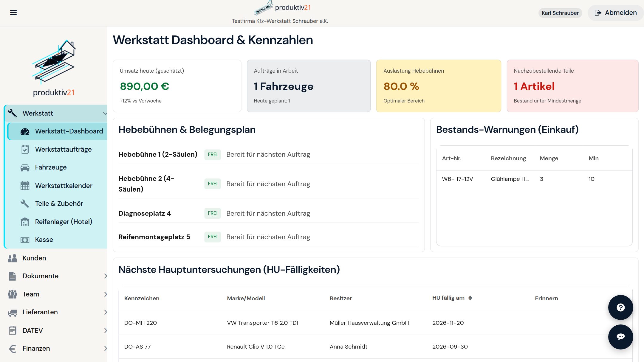Select the Kunden menu item
This screenshot has width=644, height=362.
click(x=55, y=258)
